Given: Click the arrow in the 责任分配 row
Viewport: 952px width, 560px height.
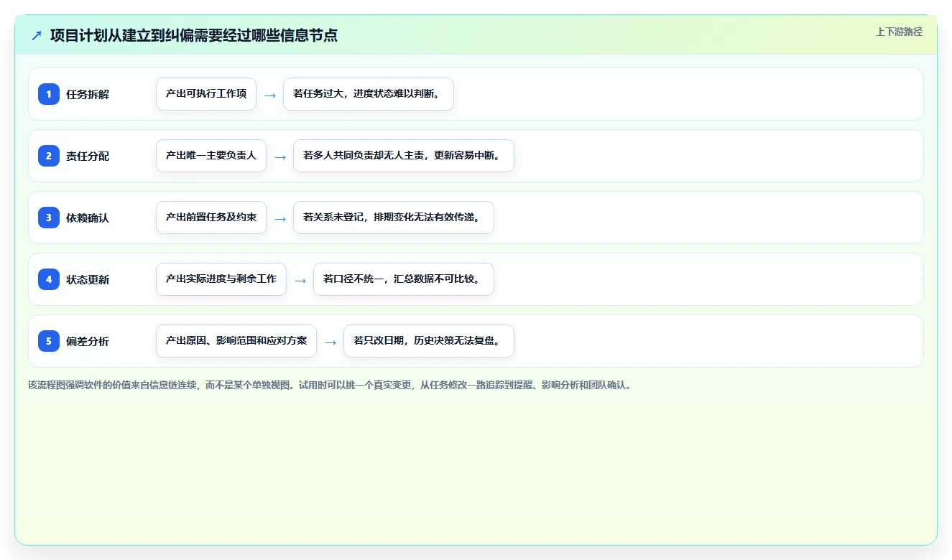Looking at the screenshot, I should click(x=280, y=157).
